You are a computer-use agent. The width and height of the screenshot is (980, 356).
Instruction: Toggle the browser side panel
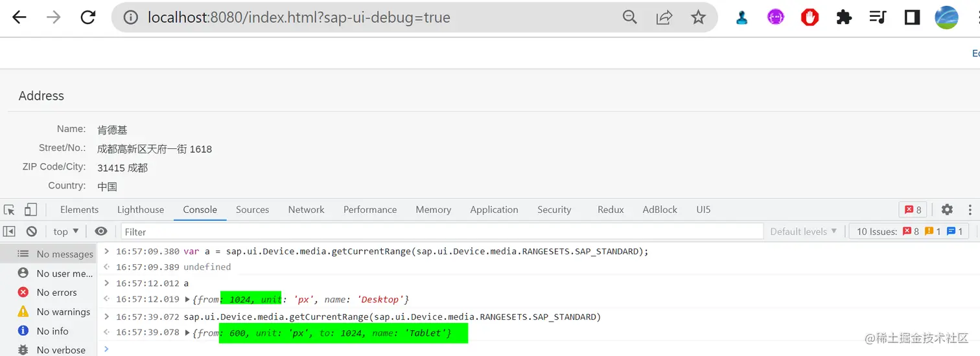912,17
